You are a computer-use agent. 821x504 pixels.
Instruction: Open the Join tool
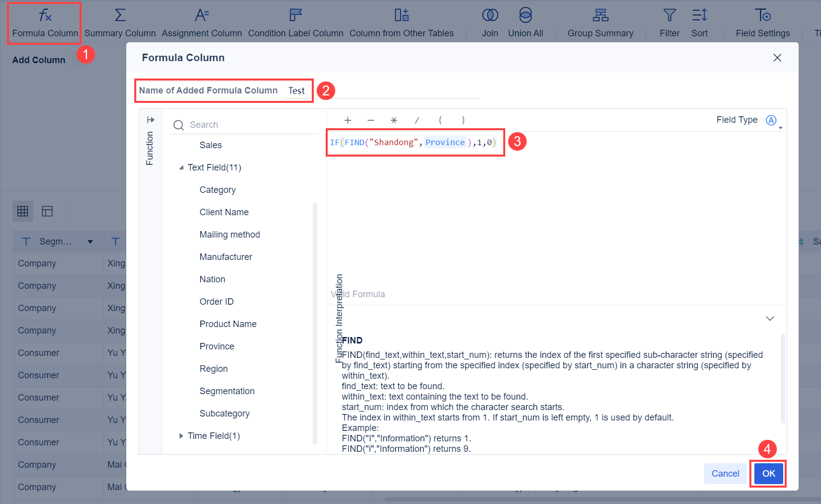point(490,22)
